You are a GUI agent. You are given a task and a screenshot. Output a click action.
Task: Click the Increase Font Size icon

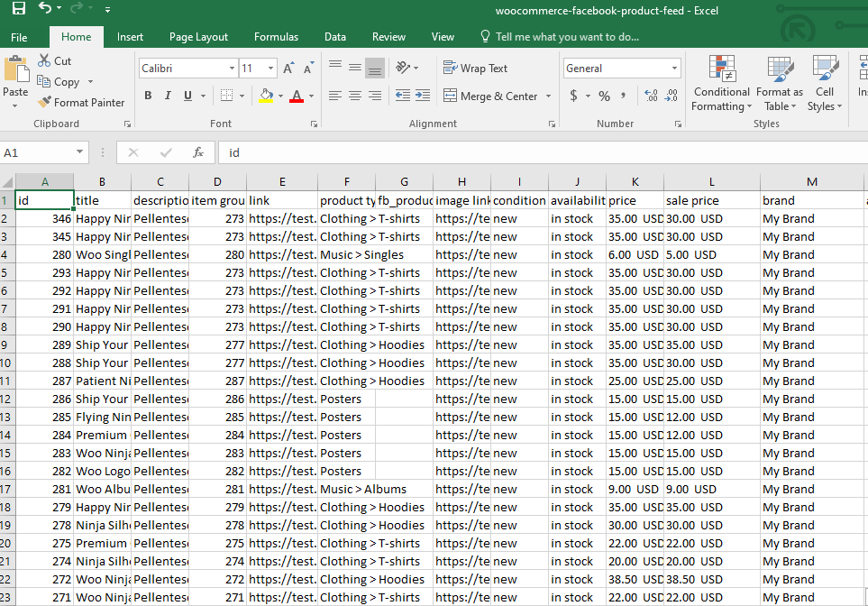point(288,69)
